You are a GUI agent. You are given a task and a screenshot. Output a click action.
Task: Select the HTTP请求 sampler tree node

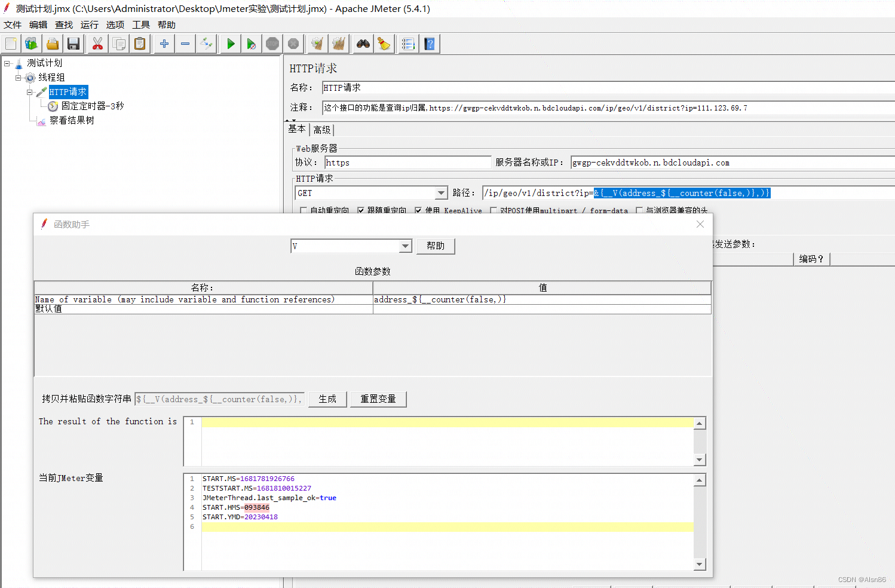(x=68, y=91)
